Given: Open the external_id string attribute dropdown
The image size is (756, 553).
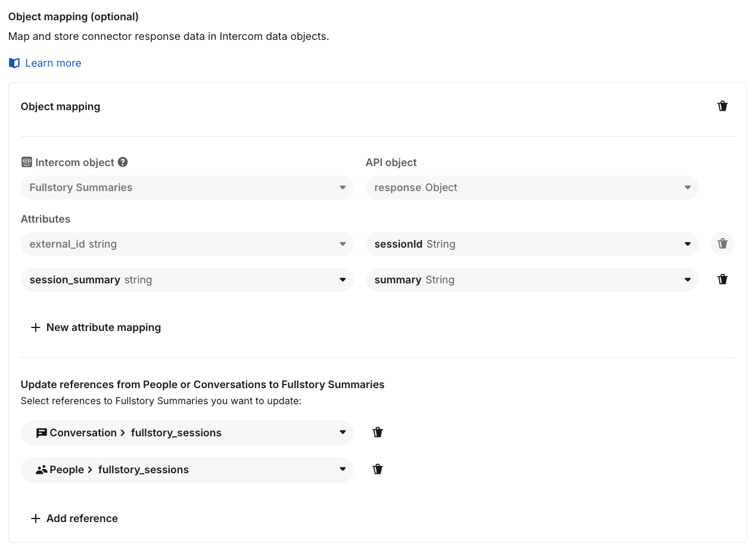Looking at the screenshot, I should click(187, 244).
